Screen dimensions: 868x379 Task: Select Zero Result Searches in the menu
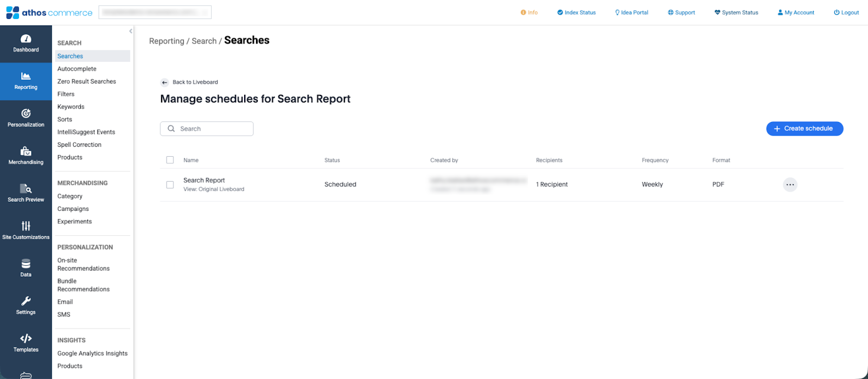pyautogui.click(x=87, y=81)
